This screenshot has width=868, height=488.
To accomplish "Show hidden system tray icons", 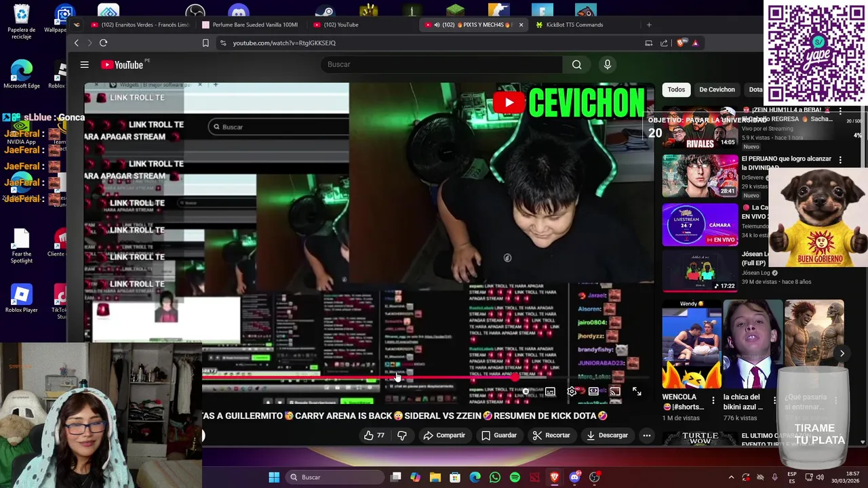I will 731,477.
